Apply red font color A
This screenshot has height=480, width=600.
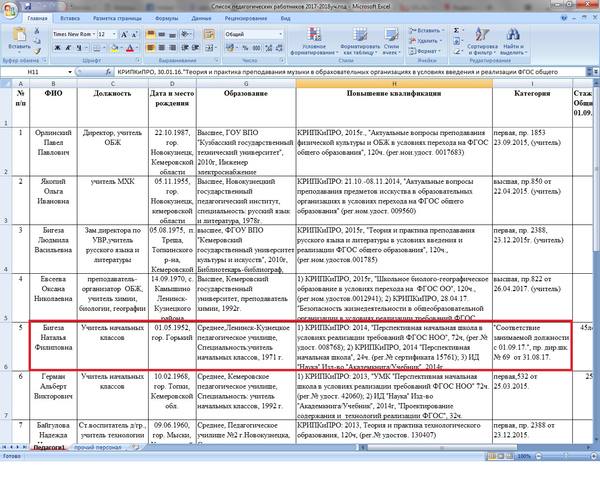[130, 48]
